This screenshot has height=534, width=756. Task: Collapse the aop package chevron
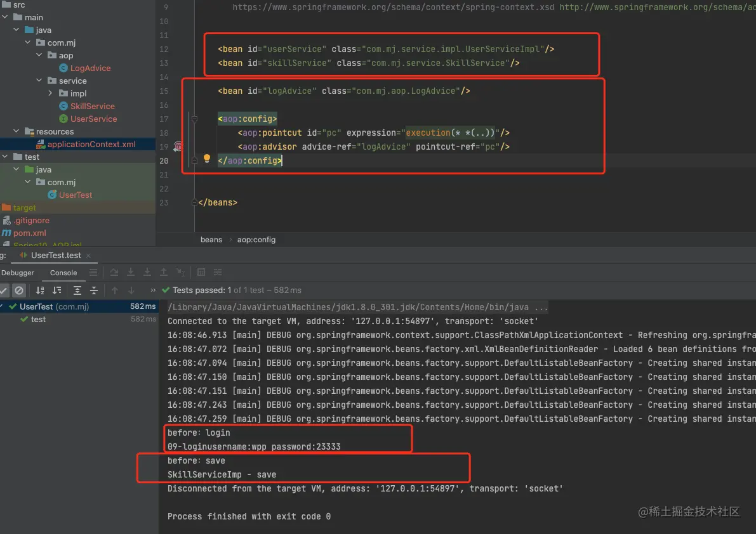click(39, 55)
